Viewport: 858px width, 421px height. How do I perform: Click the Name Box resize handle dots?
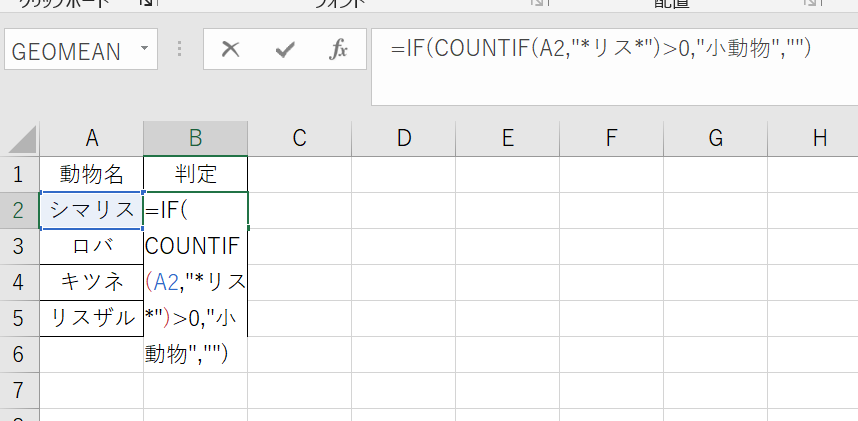click(x=180, y=50)
